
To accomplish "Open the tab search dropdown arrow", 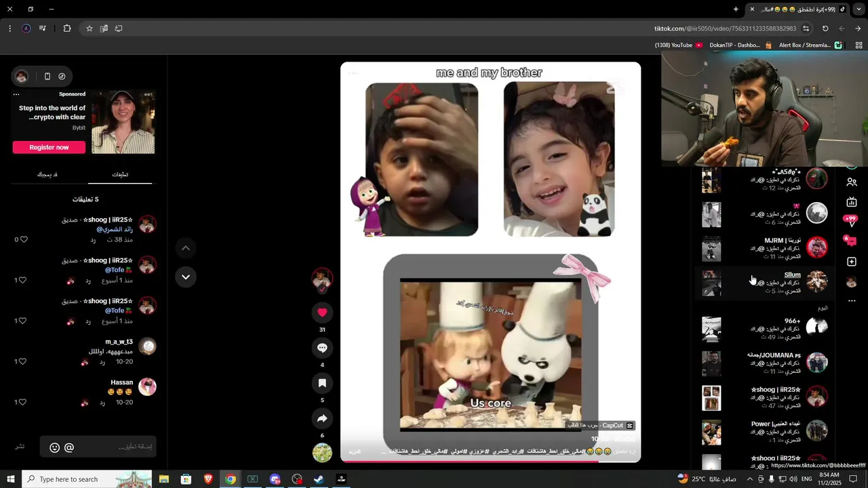I will [x=859, y=9].
